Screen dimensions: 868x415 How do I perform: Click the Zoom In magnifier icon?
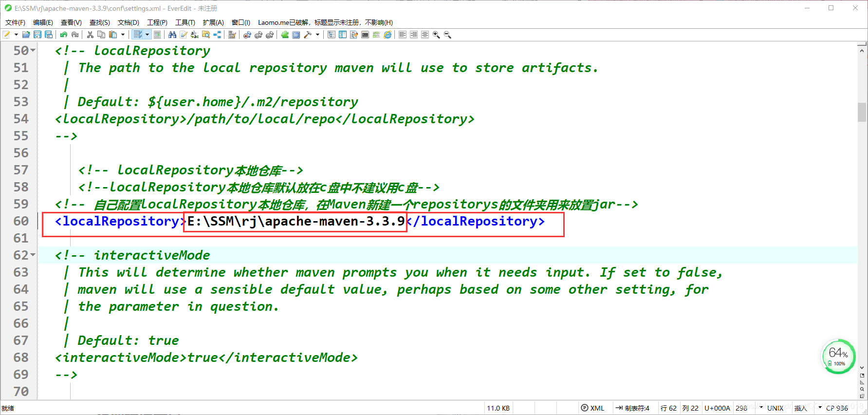(436, 35)
